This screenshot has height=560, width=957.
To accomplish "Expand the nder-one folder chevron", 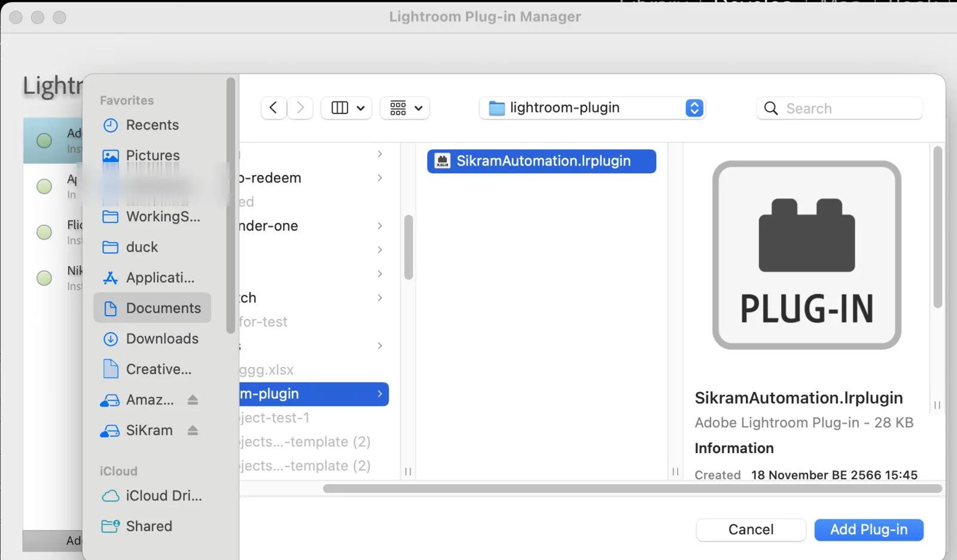I will point(380,225).
